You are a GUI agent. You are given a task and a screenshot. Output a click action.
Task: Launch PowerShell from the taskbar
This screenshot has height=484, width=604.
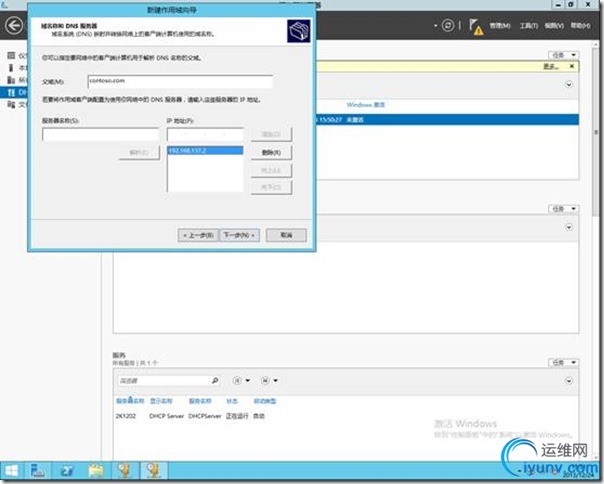pos(67,471)
